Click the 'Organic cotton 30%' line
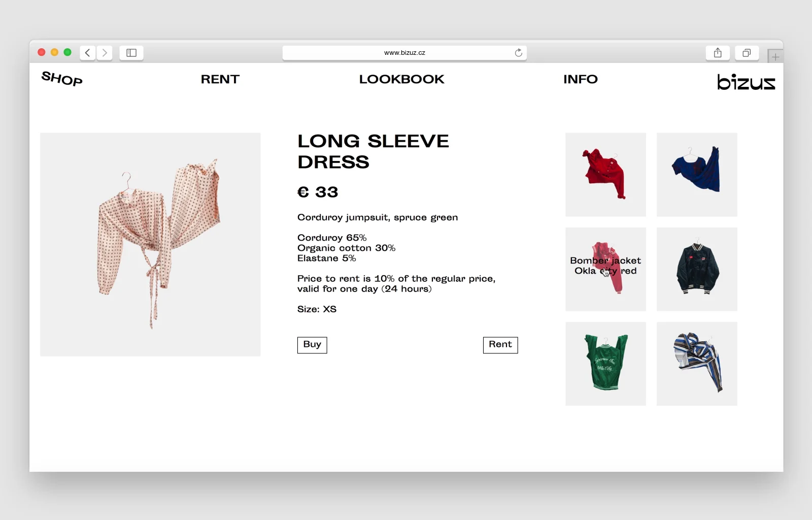The height and width of the screenshot is (520, 812). click(346, 248)
